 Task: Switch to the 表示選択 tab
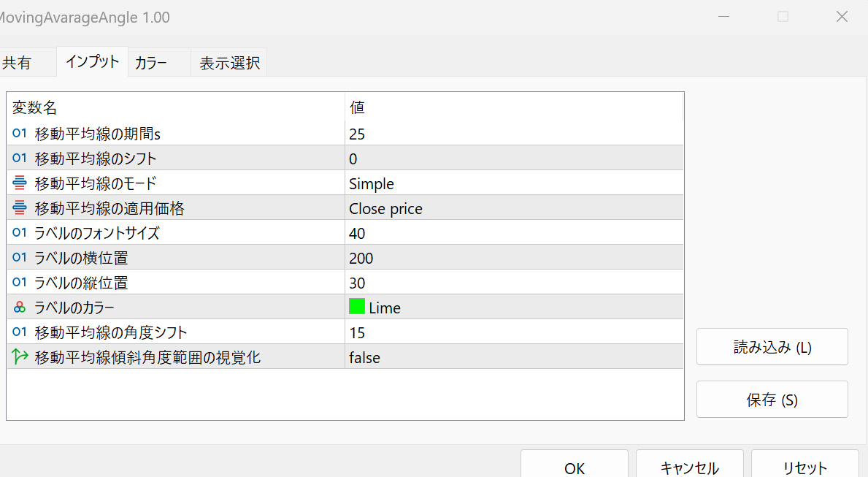[x=230, y=64]
